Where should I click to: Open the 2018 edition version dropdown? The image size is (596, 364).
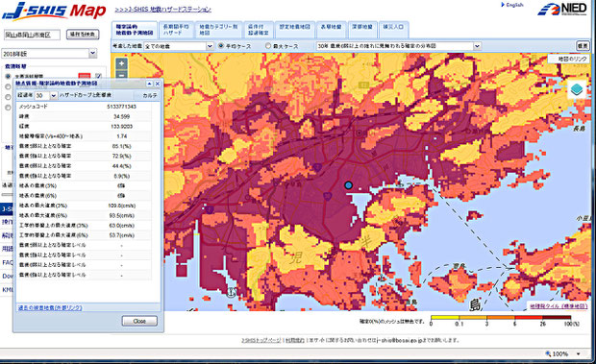[x=49, y=54]
